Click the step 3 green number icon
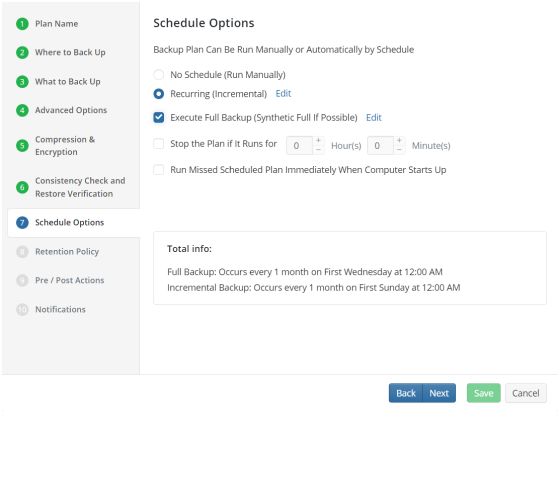This screenshot has width=560, height=480. pyautogui.click(x=22, y=82)
